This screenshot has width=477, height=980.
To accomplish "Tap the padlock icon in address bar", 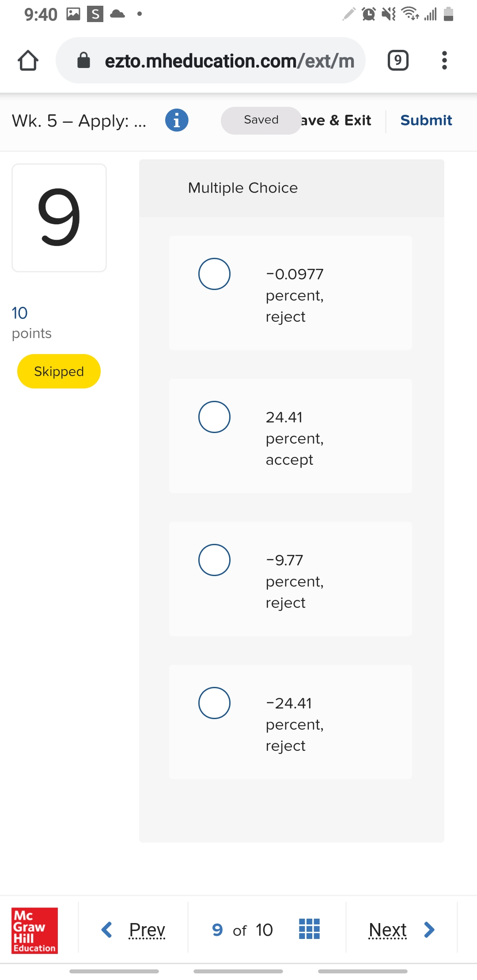I will (83, 60).
